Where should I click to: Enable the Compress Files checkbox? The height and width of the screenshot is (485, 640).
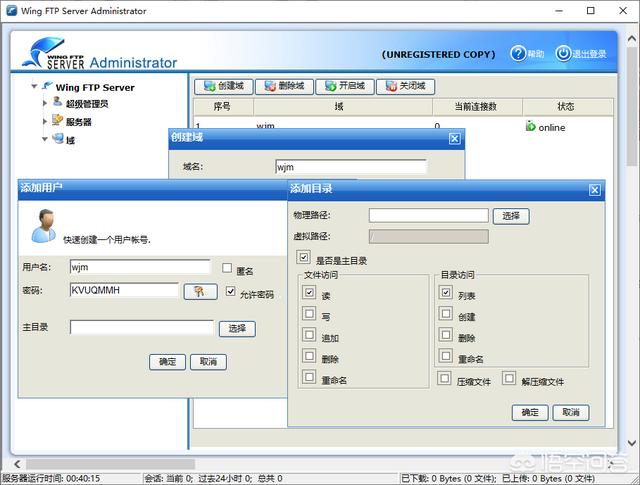444,378
